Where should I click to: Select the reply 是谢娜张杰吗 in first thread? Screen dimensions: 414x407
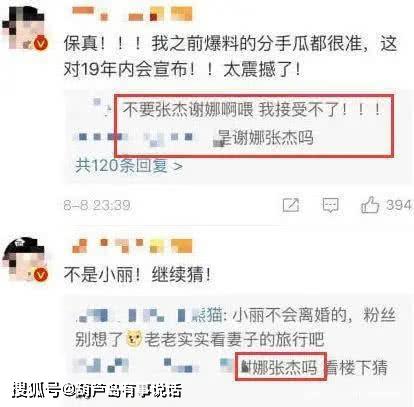click(x=265, y=138)
